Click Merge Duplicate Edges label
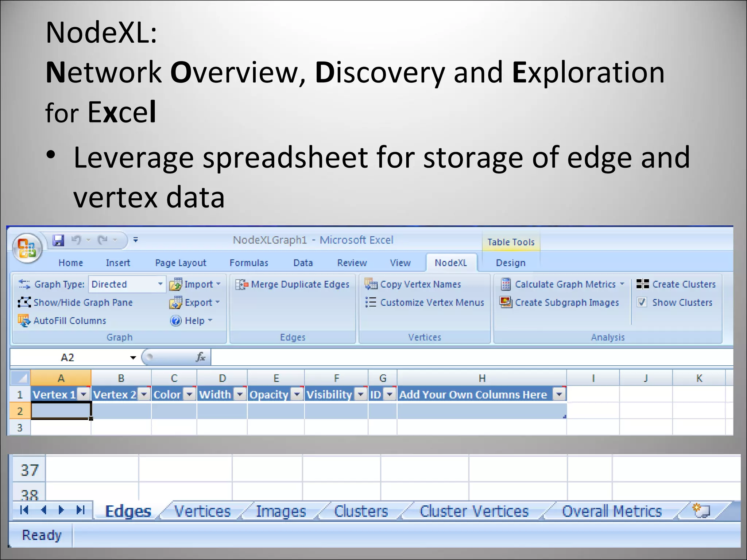747x560 pixels. pos(300,284)
